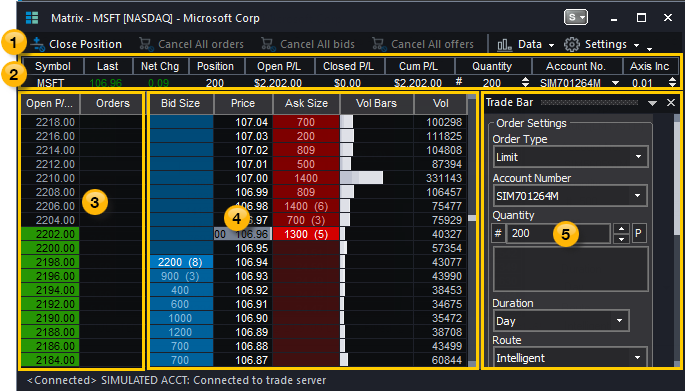
Task: Click Cancel All offers in toolbar
Action: pyautogui.click(x=423, y=44)
